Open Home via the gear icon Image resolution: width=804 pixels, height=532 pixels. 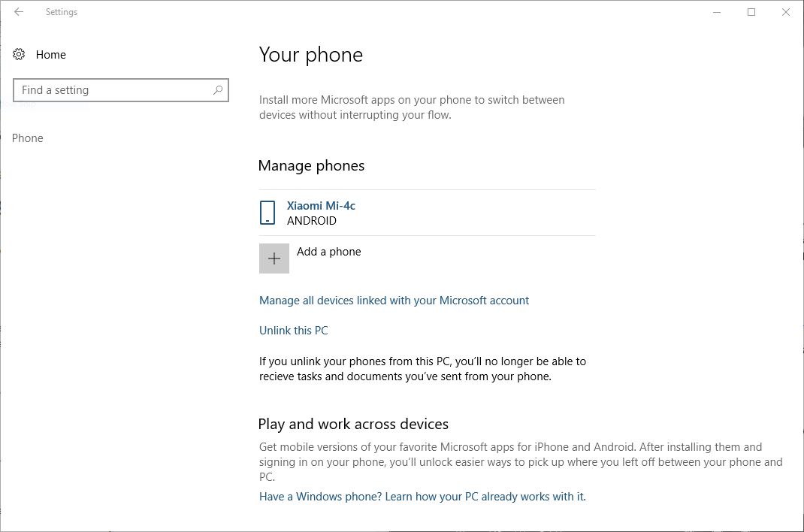pos(19,54)
